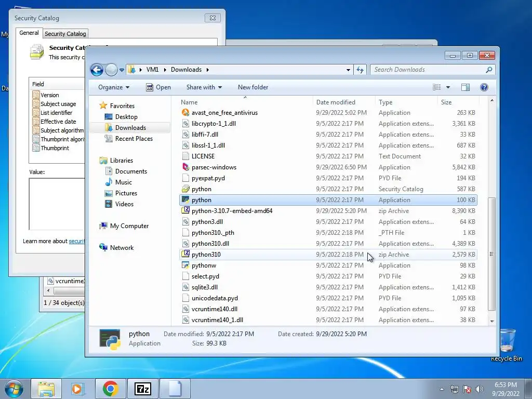Viewport: 532px width, 399px height.
Task: Open the Videos library
Action: pos(119,204)
